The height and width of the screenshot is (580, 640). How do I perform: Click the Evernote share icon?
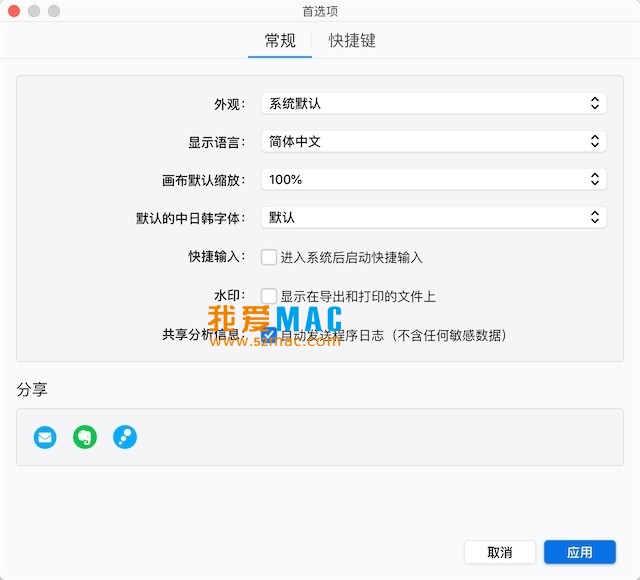pos(85,437)
